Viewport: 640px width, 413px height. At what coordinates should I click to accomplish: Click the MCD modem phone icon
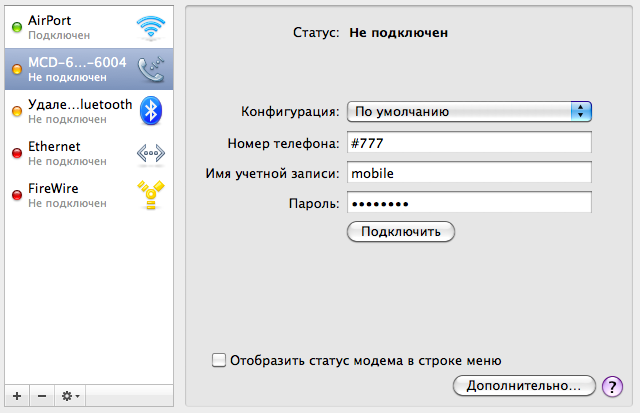pos(152,69)
